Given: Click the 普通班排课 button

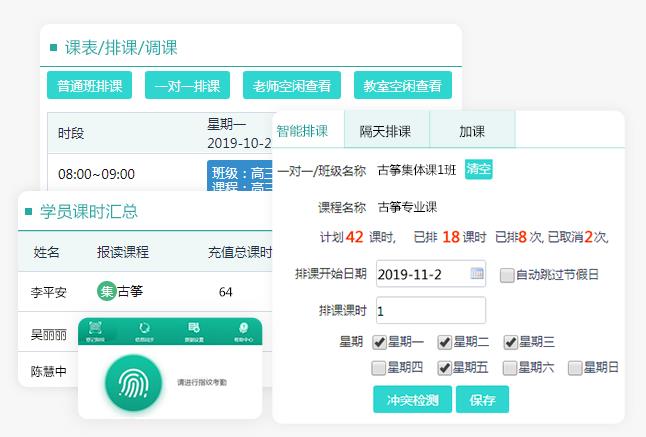Looking at the screenshot, I should [x=89, y=85].
